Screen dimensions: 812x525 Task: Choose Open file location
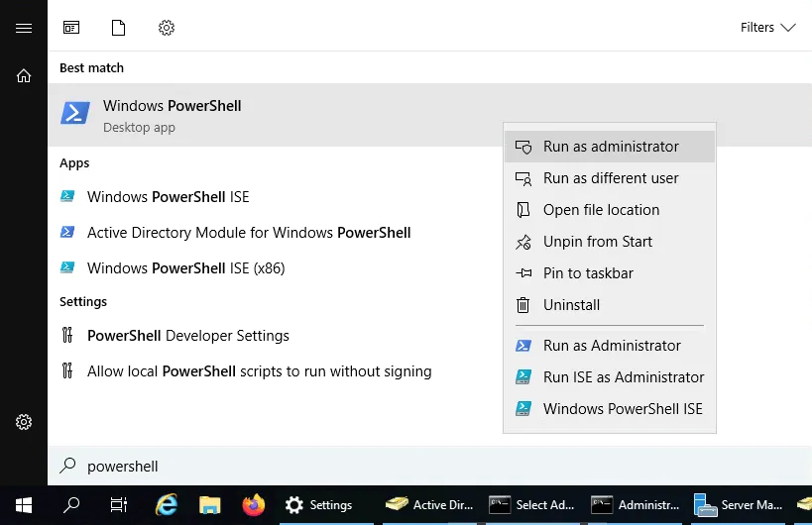click(601, 210)
